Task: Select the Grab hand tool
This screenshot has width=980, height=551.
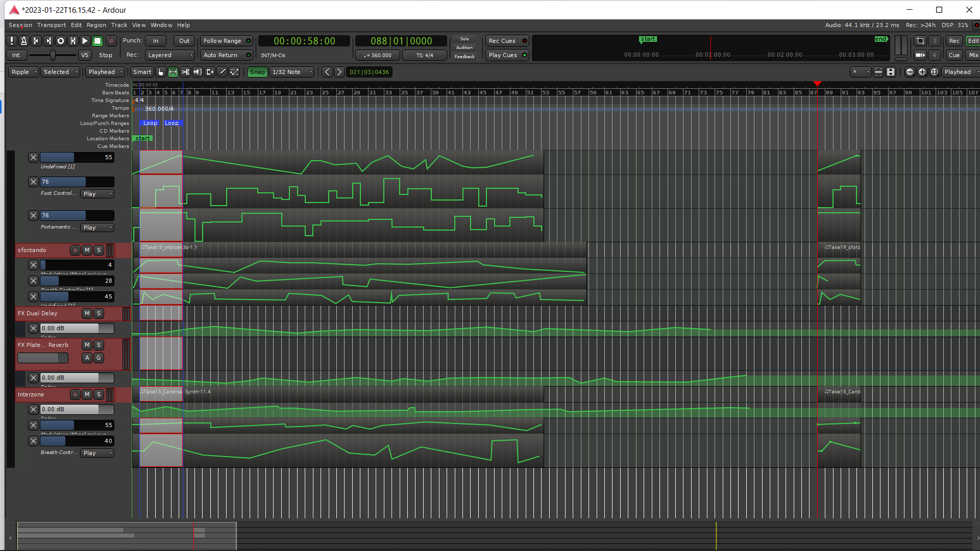Action: [x=161, y=72]
